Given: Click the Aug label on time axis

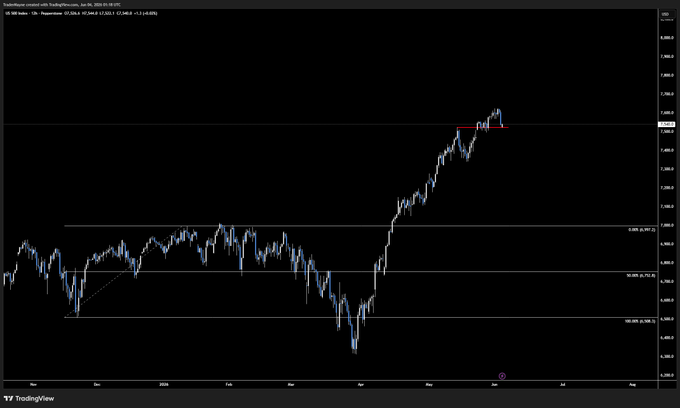Looking at the screenshot, I should coord(632,384).
